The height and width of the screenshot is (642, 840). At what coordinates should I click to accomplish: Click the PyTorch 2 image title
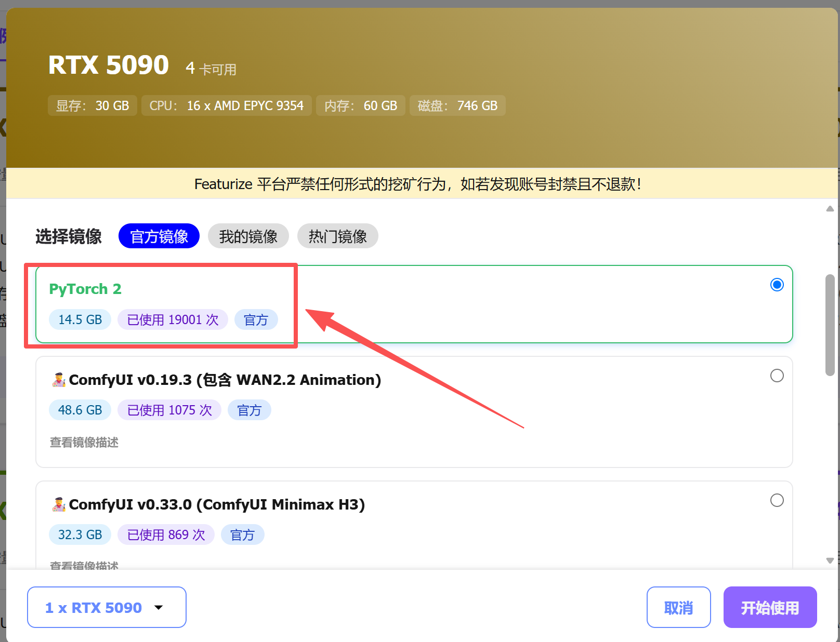[x=85, y=289]
